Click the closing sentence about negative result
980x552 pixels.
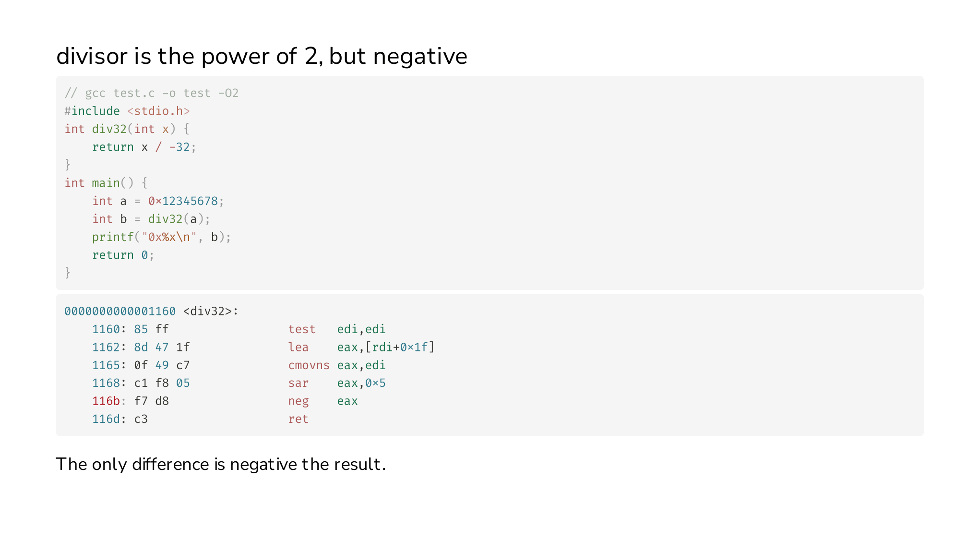221,465
